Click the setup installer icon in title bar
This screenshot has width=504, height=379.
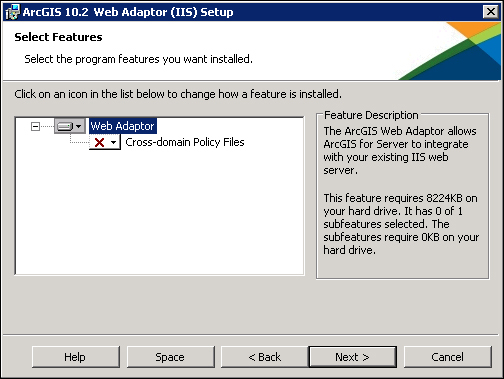coord(13,12)
